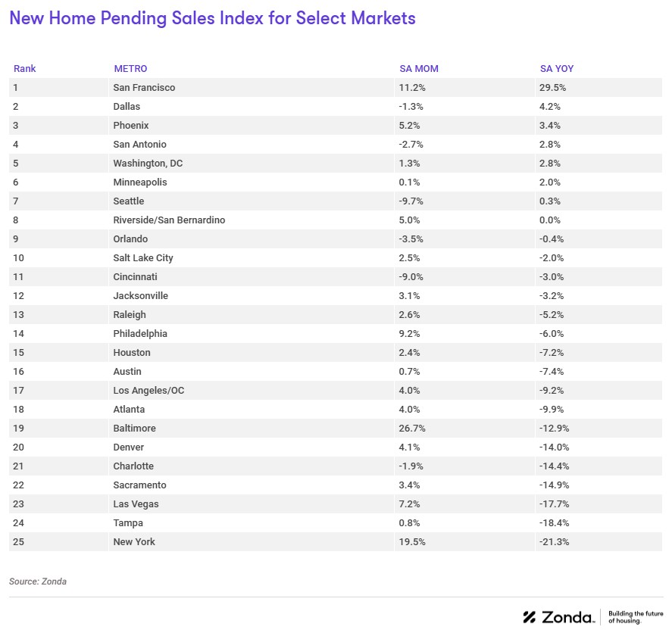Click the Source: Zonda caption
This screenshot has width=672, height=636.
[38, 581]
